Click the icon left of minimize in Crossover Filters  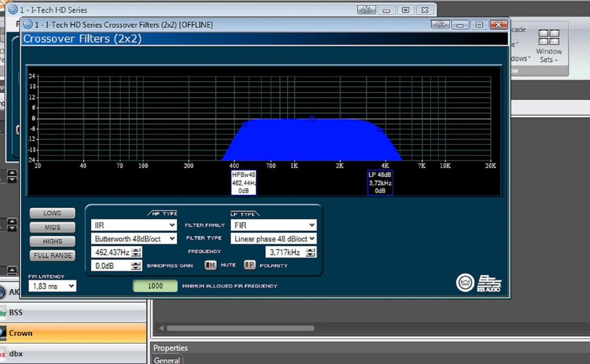(440, 25)
